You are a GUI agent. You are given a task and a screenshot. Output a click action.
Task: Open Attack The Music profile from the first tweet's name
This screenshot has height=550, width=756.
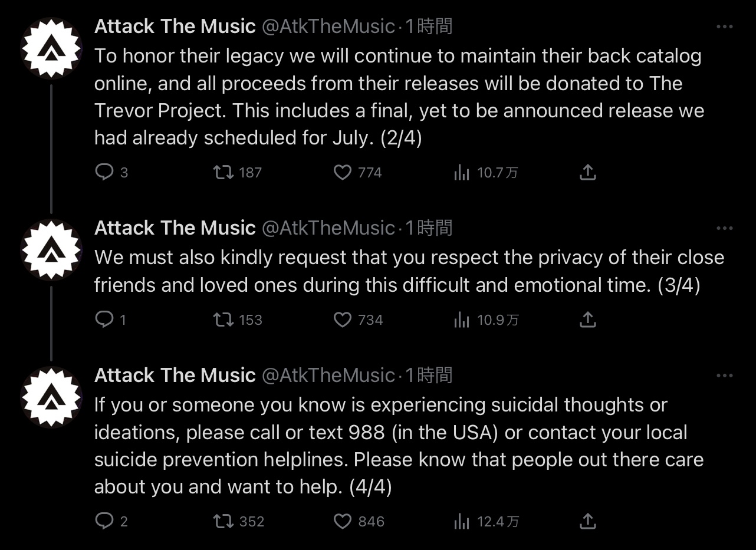[175, 27]
